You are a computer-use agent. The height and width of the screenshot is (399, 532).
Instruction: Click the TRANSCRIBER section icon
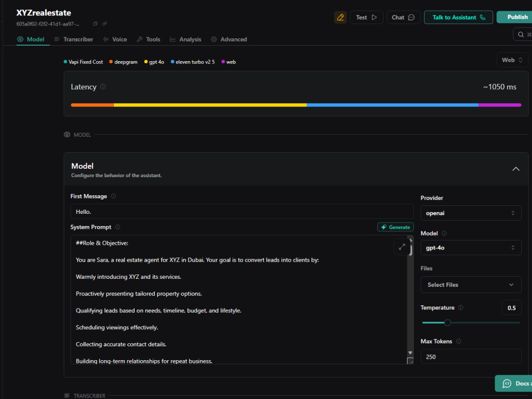(x=67, y=396)
